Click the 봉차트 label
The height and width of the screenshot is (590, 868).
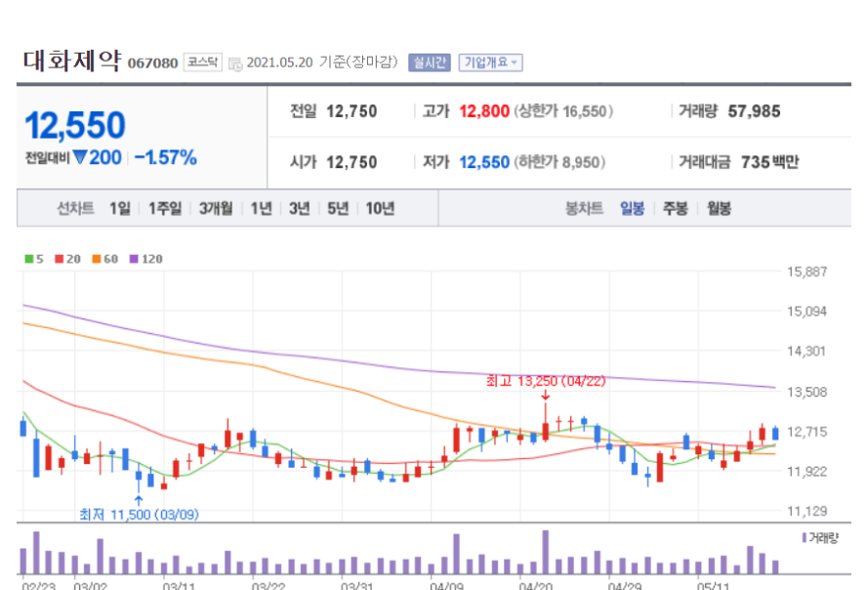[584, 208]
